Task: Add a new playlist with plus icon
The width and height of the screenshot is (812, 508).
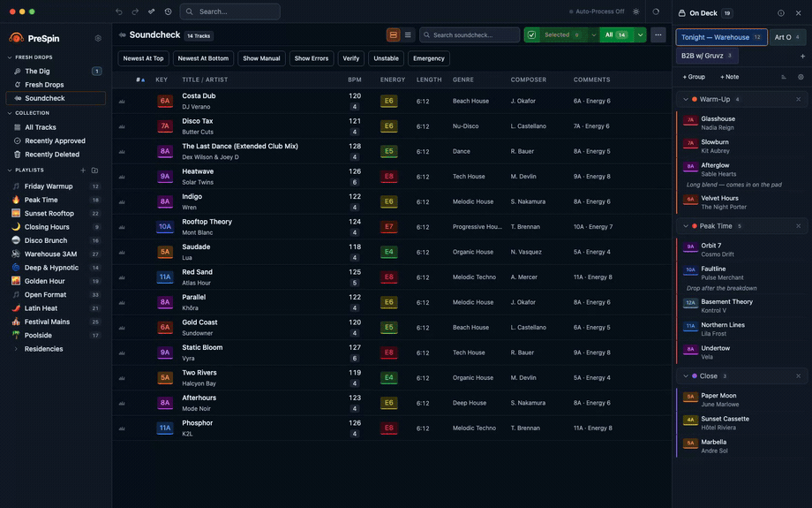Action: [83, 170]
